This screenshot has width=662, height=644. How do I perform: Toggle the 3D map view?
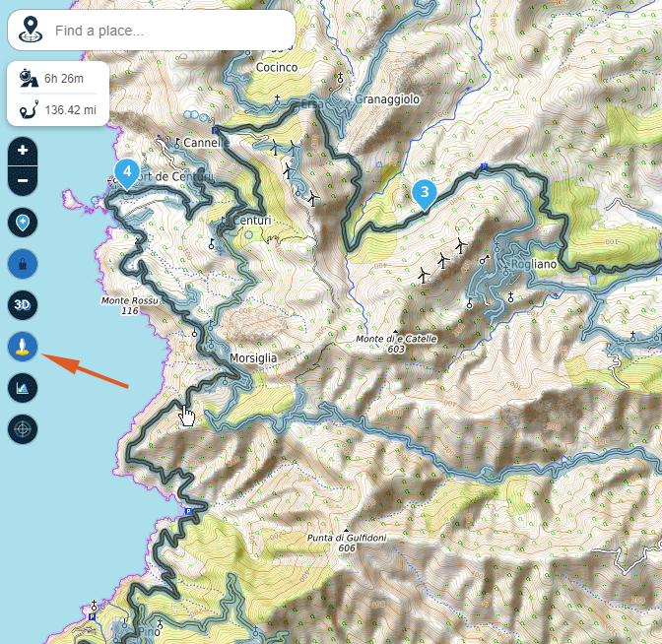(23, 305)
